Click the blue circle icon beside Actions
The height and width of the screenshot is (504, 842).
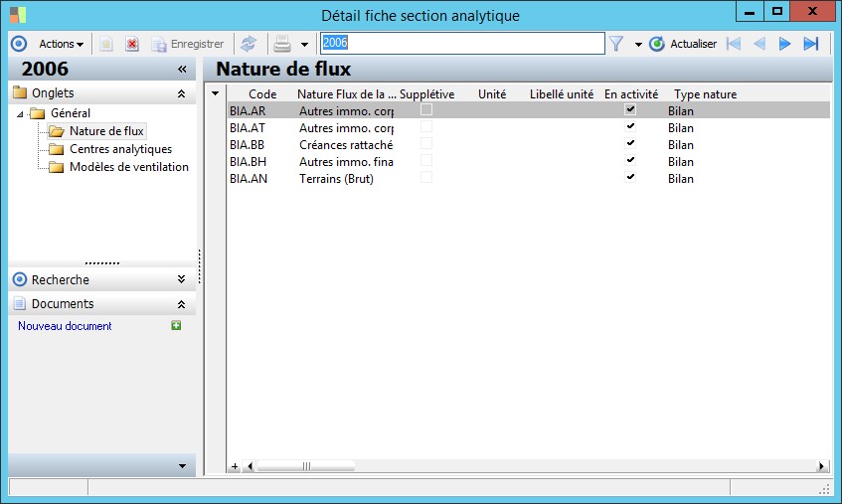pos(19,44)
